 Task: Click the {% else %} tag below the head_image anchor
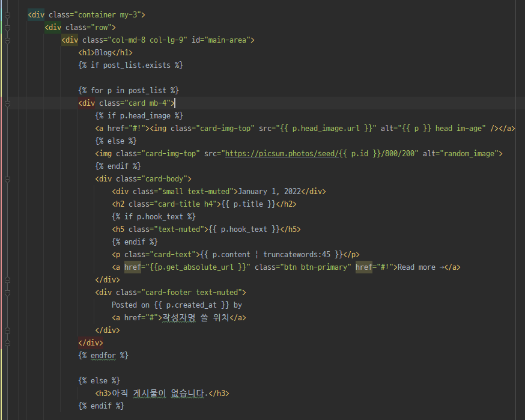click(x=116, y=141)
